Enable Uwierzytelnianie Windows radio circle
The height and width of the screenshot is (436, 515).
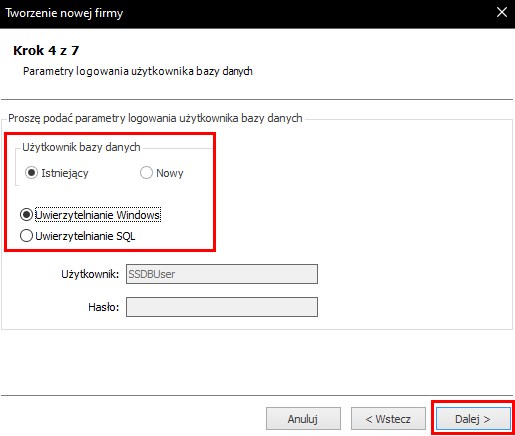click(26, 215)
